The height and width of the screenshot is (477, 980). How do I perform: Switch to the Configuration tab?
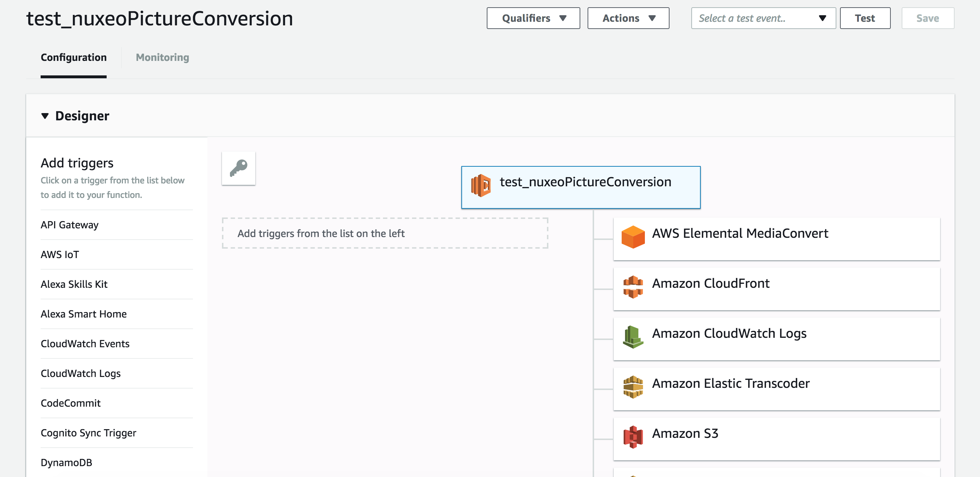tap(73, 57)
